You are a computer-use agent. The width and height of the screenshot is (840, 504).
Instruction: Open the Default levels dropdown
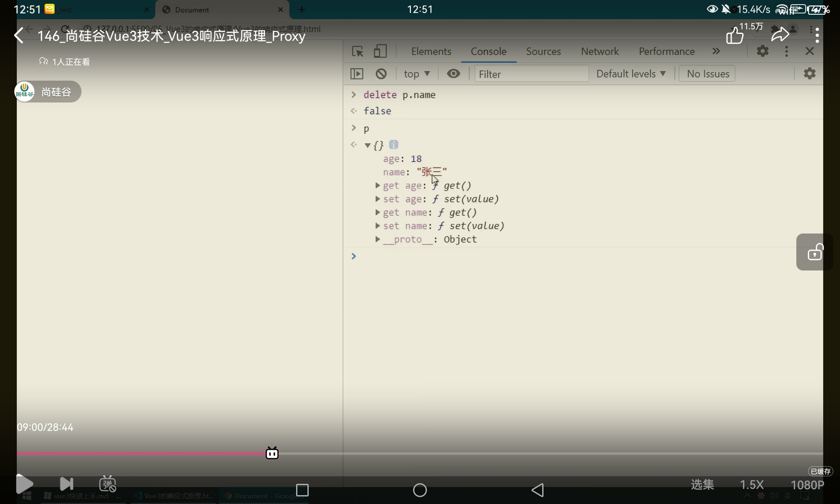point(630,74)
